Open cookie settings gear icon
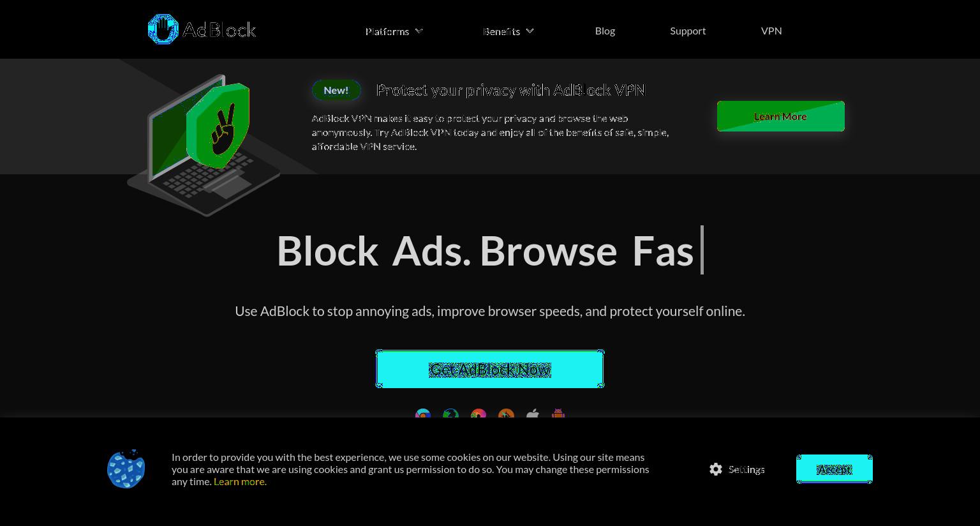980x526 pixels. click(x=716, y=469)
